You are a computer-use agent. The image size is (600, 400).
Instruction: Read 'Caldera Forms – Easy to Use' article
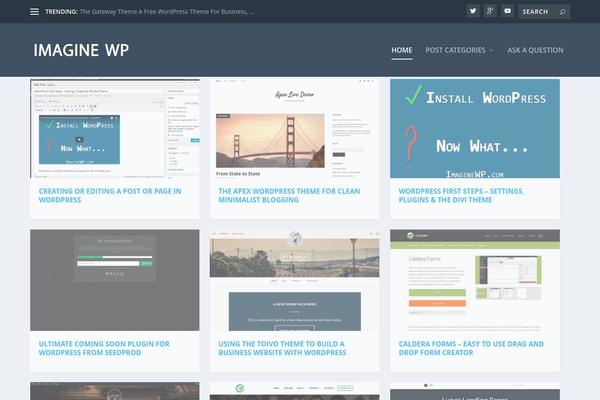pyautogui.click(x=471, y=348)
